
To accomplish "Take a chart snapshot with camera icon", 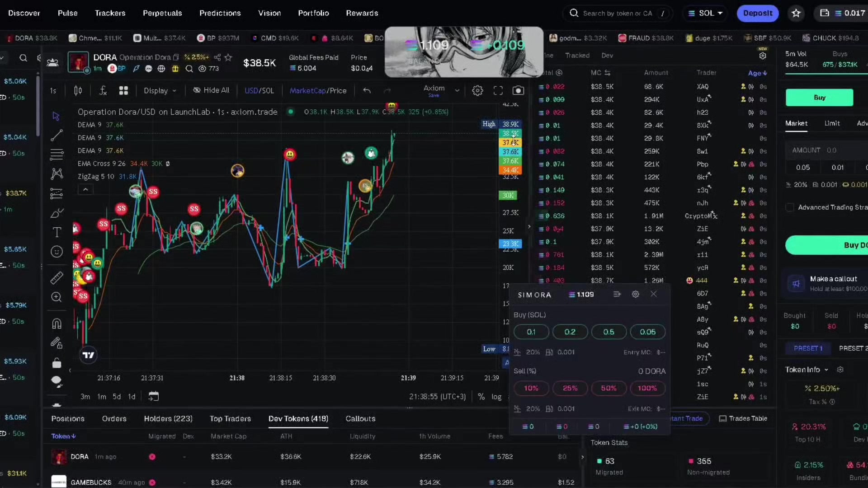I will 519,91.
